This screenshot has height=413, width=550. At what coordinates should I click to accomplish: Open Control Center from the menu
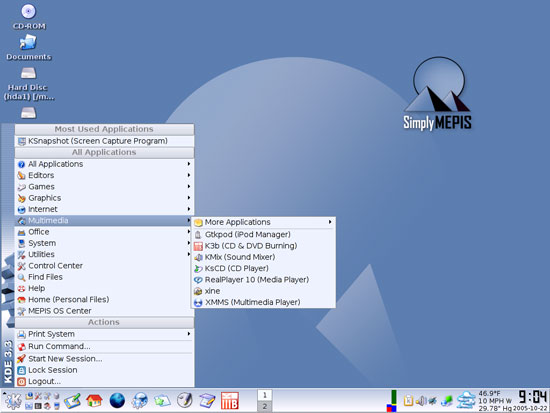tap(104, 266)
